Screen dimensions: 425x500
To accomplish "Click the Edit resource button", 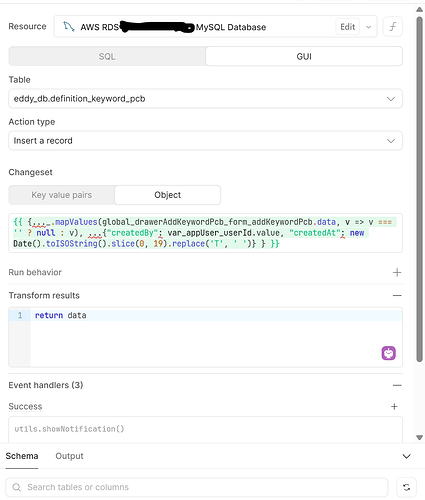I will click(348, 27).
